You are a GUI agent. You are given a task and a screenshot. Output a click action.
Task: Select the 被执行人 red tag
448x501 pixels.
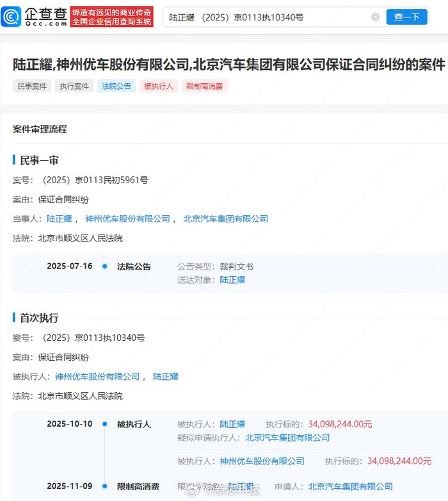[x=159, y=86]
